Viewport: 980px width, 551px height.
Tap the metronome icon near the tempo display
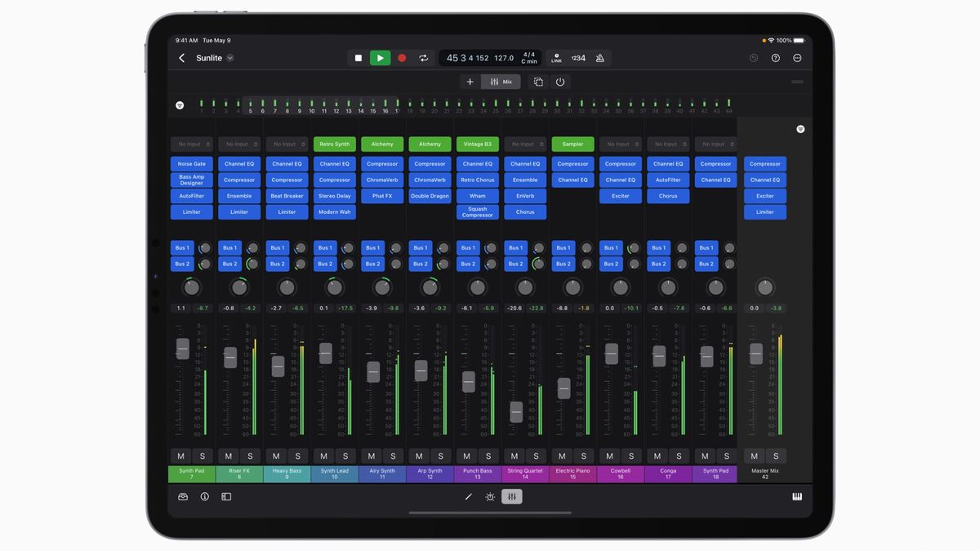coord(600,58)
